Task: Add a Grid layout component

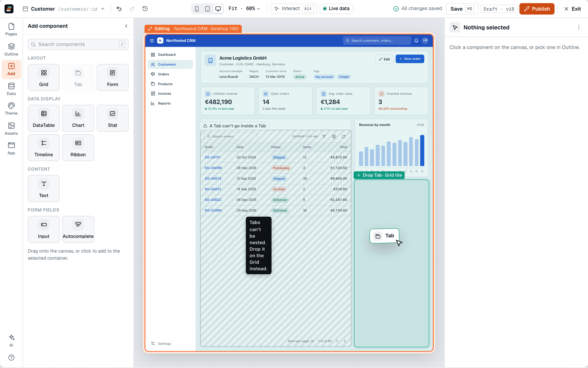Action: pos(44,77)
